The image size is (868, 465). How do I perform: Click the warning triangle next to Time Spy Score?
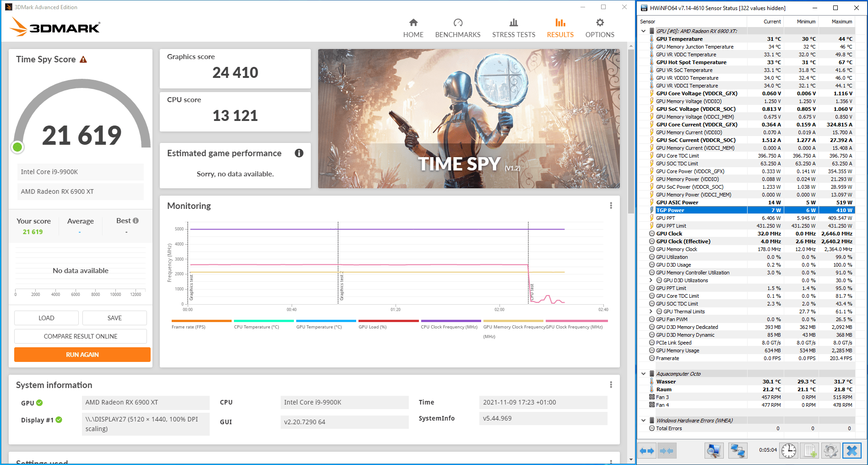point(83,60)
